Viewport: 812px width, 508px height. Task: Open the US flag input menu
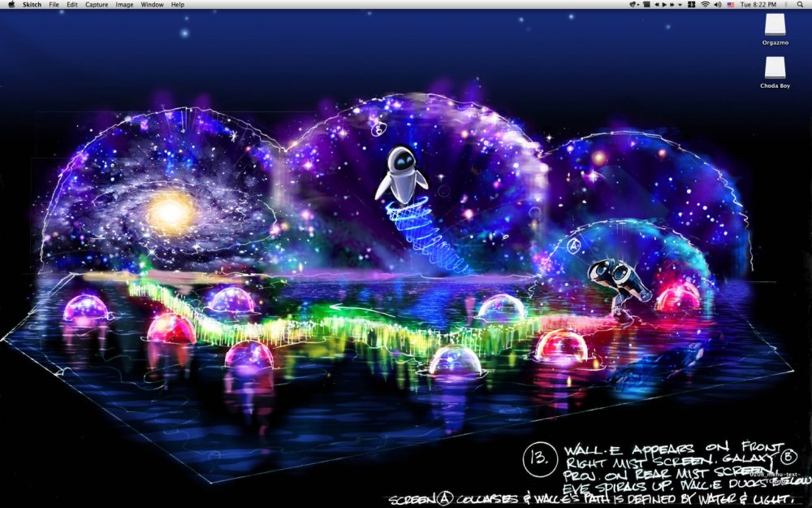coord(730,5)
